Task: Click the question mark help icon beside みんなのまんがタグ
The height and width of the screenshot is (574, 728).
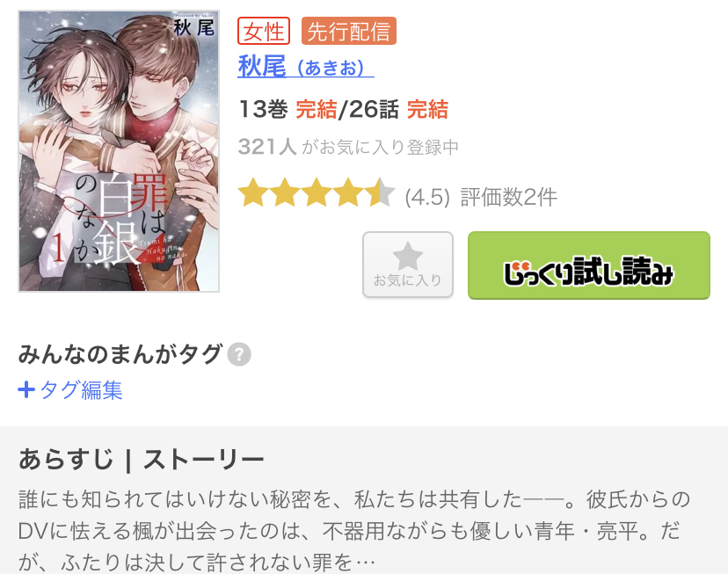Action: [239, 355]
